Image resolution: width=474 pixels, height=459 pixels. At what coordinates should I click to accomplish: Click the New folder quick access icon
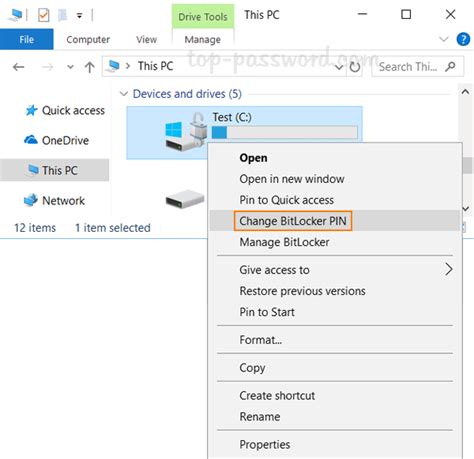pyautogui.click(x=62, y=15)
